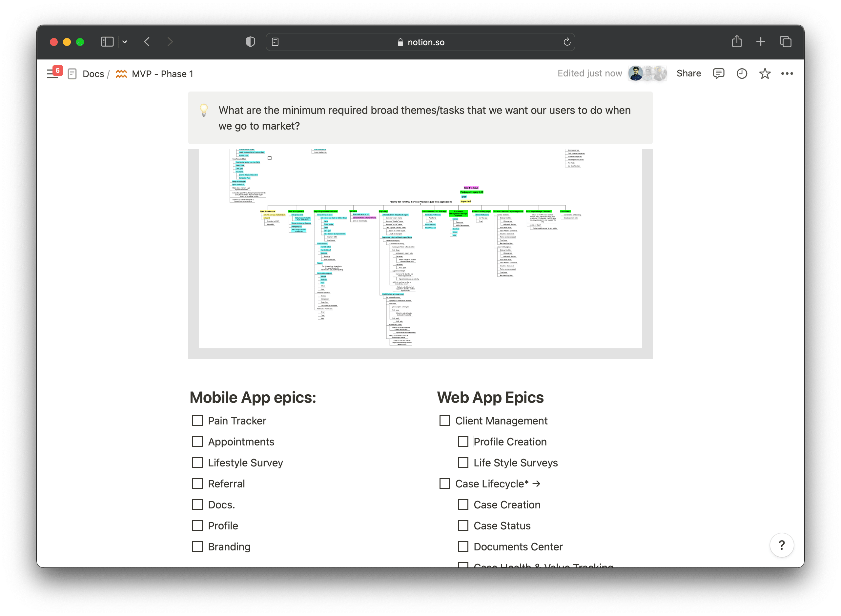The height and width of the screenshot is (616, 841).
Task: Favorite this page with the star icon
Action: pyautogui.click(x=765, y=73)
